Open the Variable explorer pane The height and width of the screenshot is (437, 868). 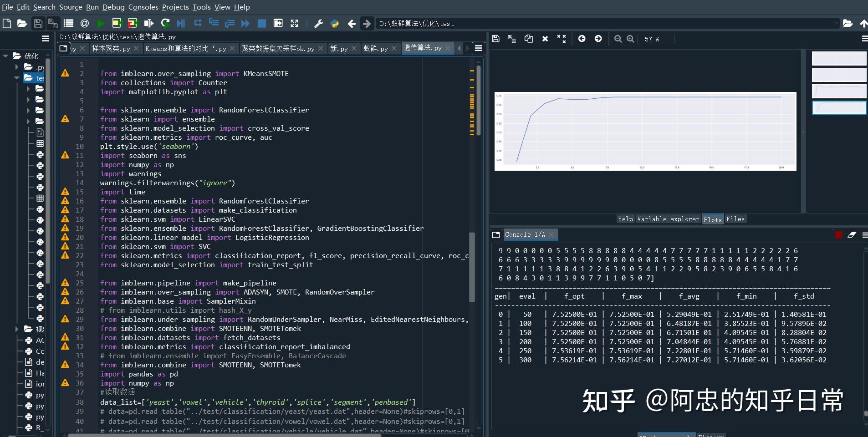pyautogui.click(x=668, y=219)
